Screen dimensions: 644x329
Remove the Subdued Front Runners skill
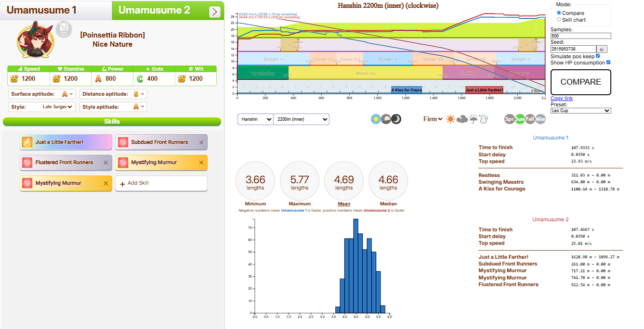click(201, 142)
